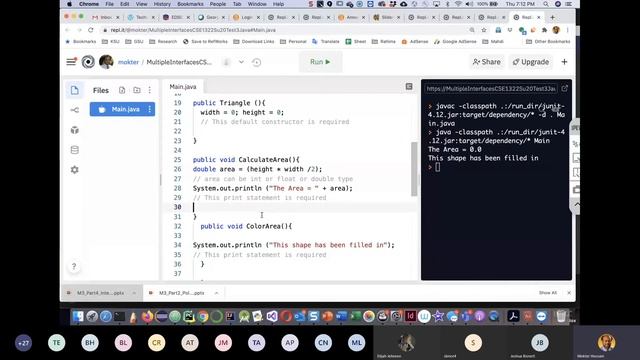Open the History menu

[162, 4]
